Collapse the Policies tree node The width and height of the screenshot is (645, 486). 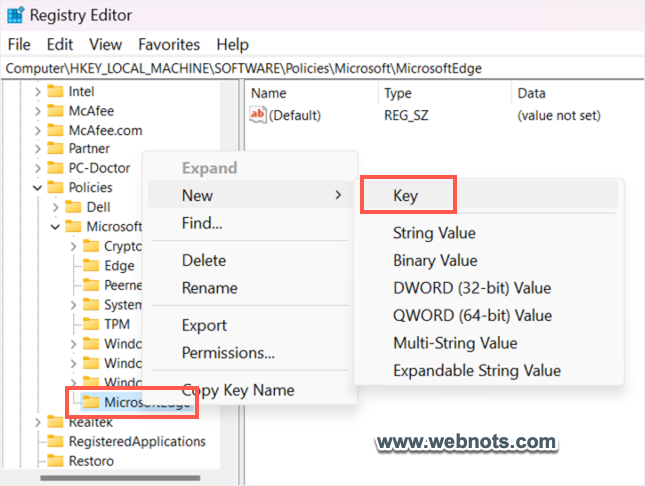point(38,187)
